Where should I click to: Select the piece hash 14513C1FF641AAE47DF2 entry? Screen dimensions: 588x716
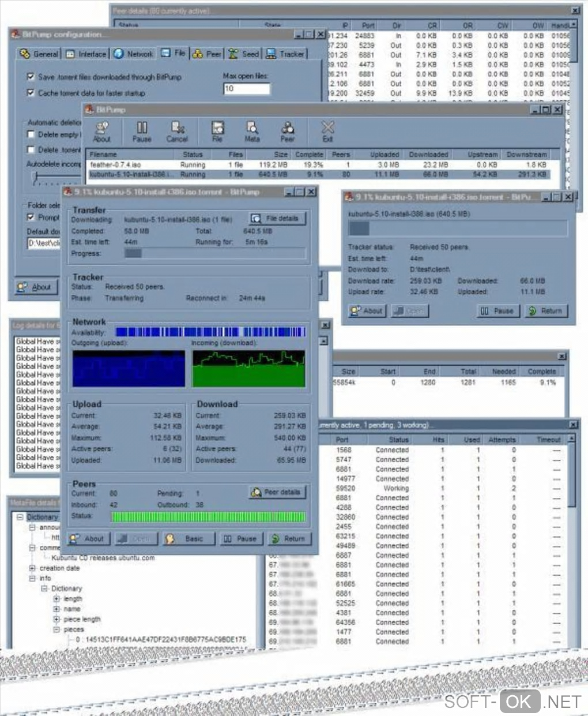pyautogui.click(x=160, y=639)
